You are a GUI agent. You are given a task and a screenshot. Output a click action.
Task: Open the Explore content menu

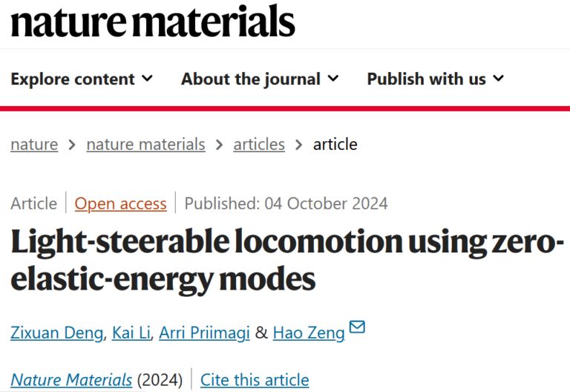pyautogui.click(x=82, y=79)
